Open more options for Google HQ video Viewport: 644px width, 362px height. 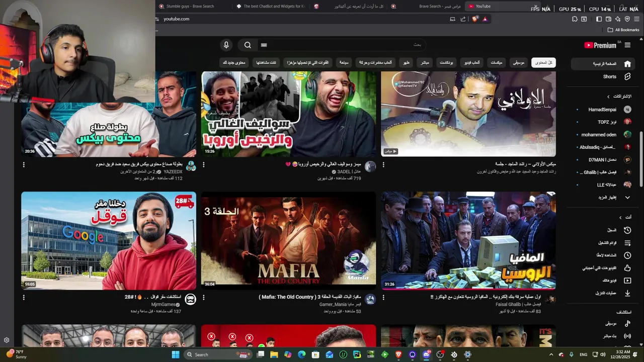(x=24, y=297)
